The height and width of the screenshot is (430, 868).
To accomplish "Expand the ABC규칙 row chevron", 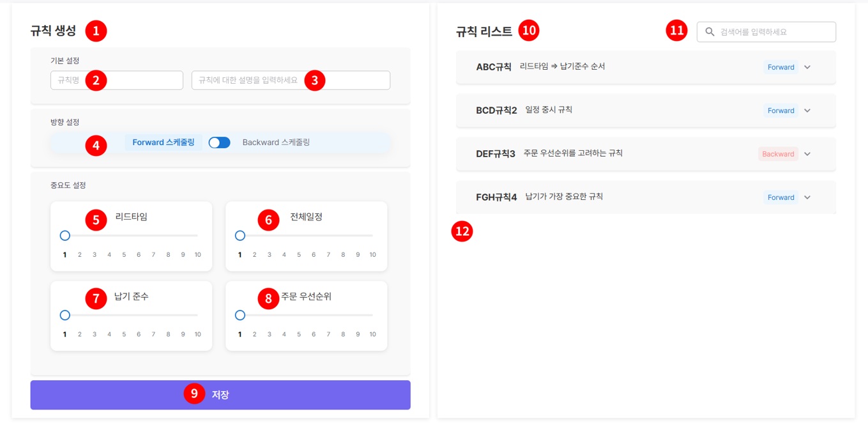I will click(x=807, y=67).
